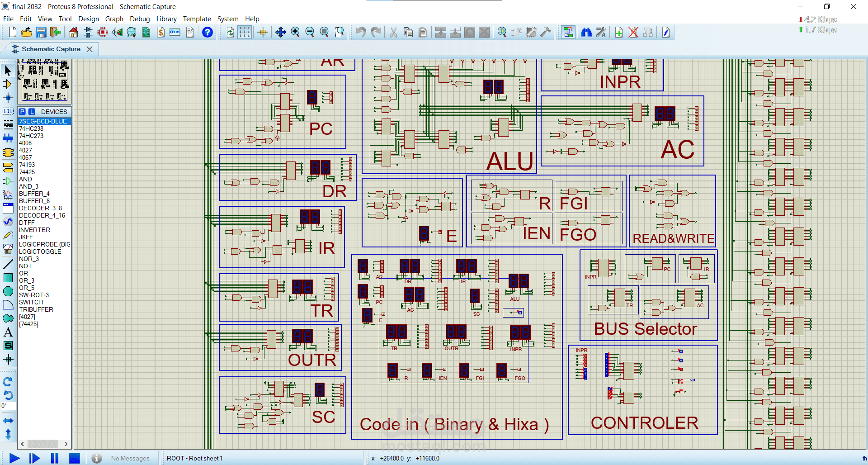Toggle the grid display icon

coord(245,32)
